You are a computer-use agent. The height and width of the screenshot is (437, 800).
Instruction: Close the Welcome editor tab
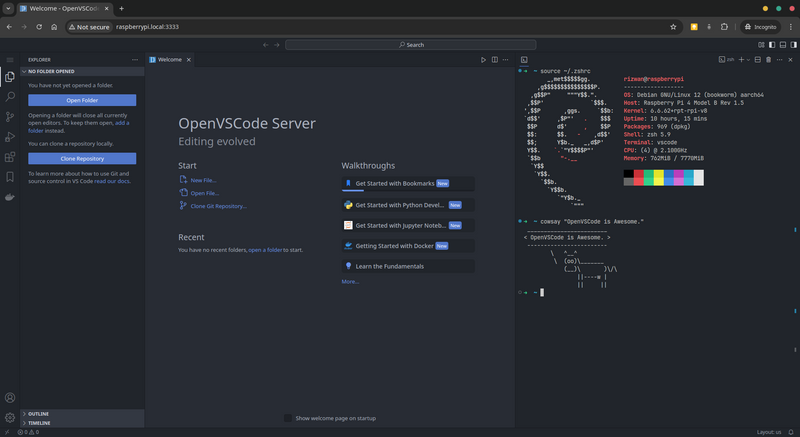(189, 60)
